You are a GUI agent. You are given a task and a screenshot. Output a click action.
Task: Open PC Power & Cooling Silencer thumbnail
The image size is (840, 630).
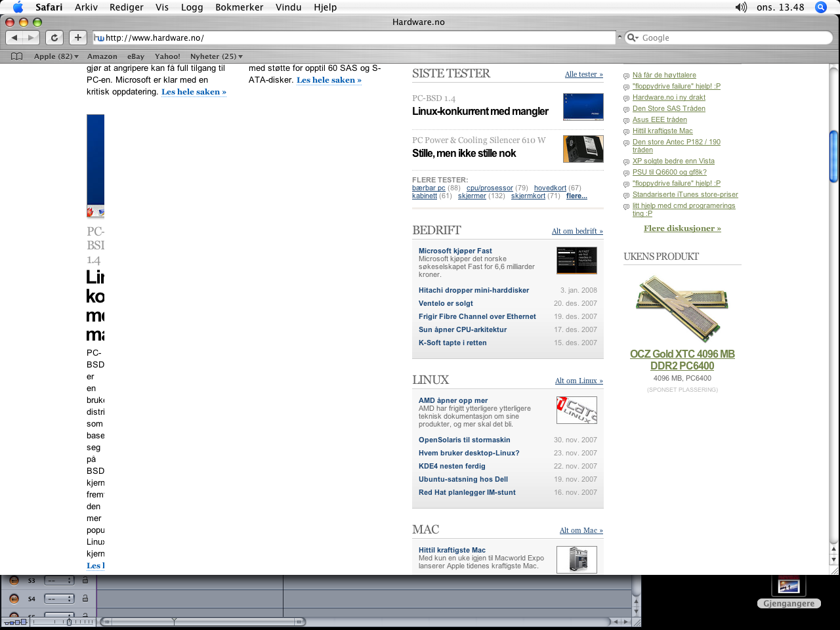coord(583,149)
